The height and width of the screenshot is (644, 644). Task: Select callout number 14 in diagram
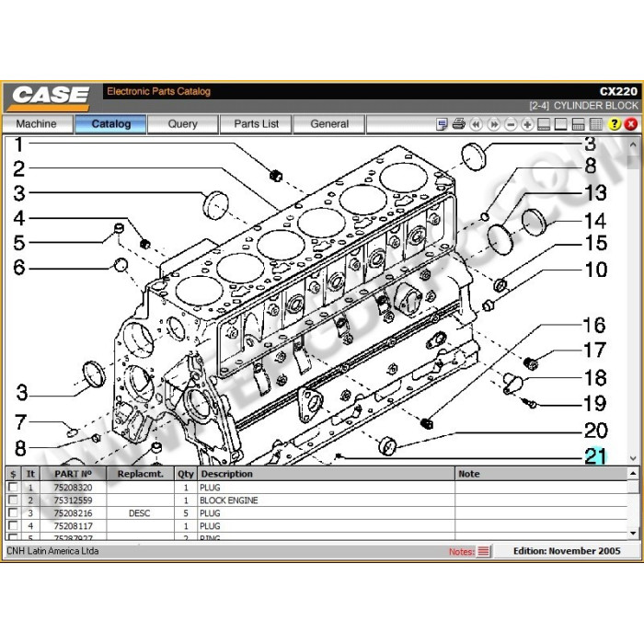click(595, 221)
